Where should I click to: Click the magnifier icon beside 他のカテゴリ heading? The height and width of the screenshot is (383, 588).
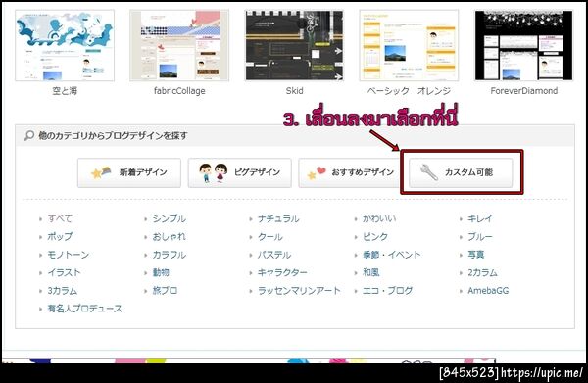click(28, 135)
